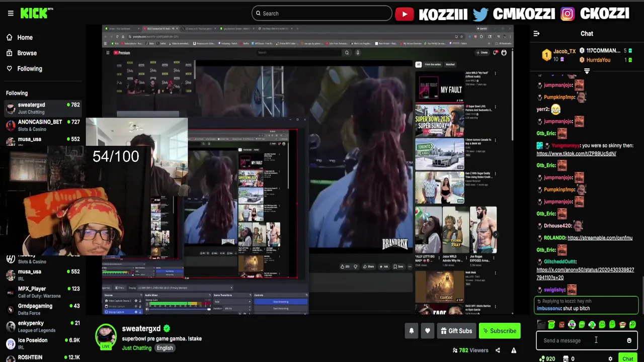Open the emoji picker smiley icon
Screen dimensions: 644x362
click(629, 340)
